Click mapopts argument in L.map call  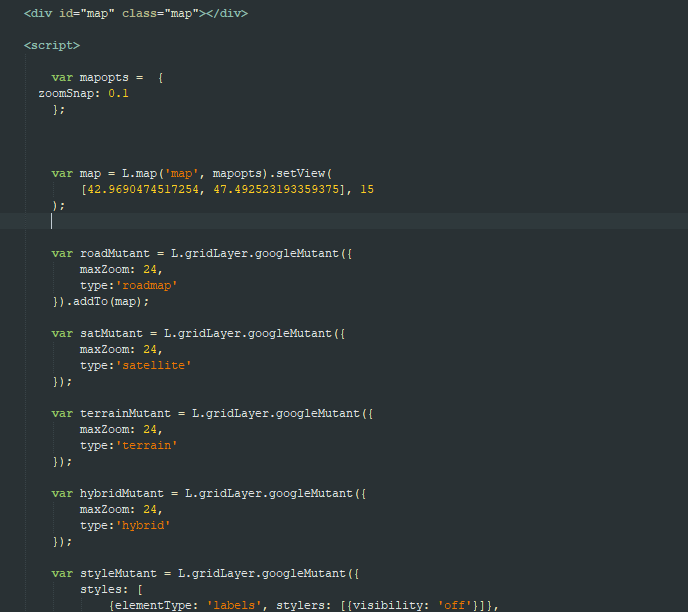(x=237, y=174)
